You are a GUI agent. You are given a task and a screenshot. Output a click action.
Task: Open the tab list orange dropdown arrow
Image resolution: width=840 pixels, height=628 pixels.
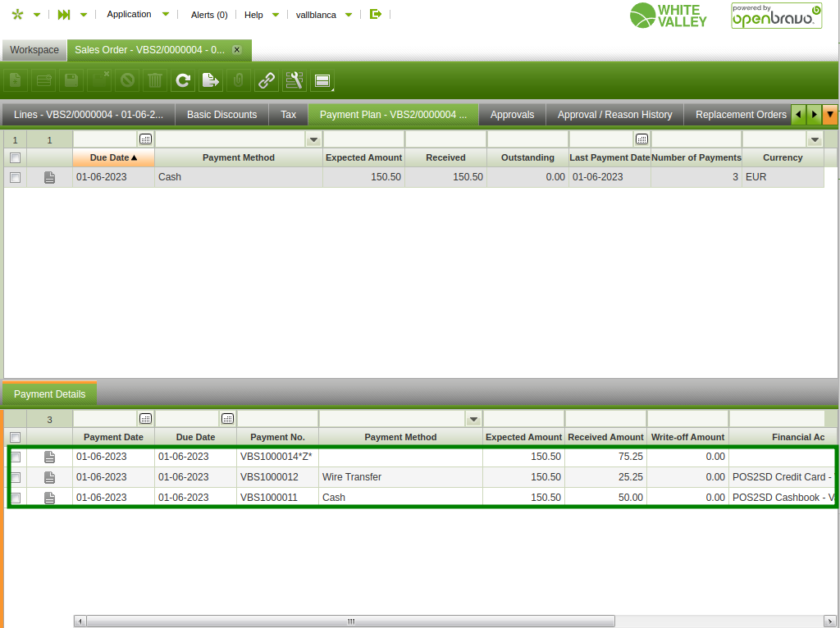830,115
